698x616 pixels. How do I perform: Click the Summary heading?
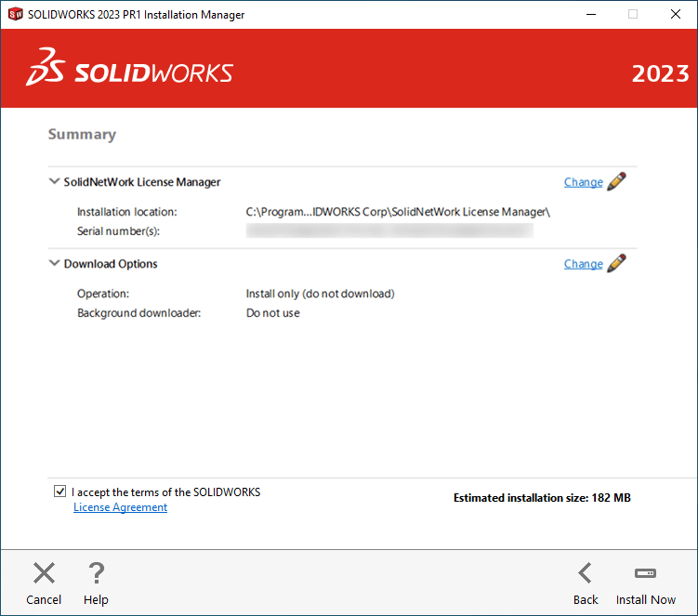pyautogui.click(x=82, y=134)
